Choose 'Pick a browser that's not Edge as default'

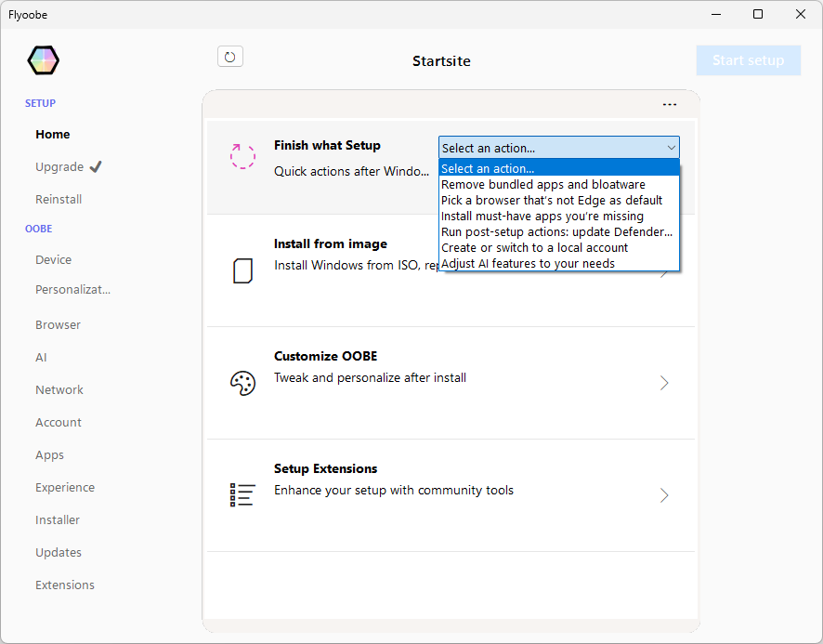[559, 200]
